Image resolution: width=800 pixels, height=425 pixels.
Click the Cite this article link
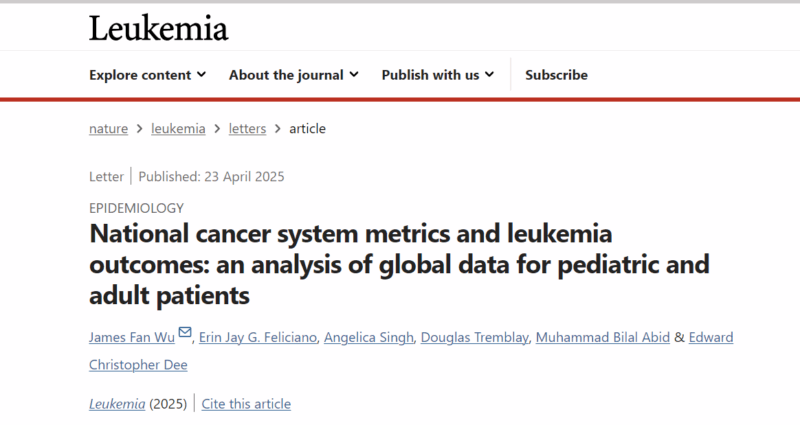pos(246,404)
